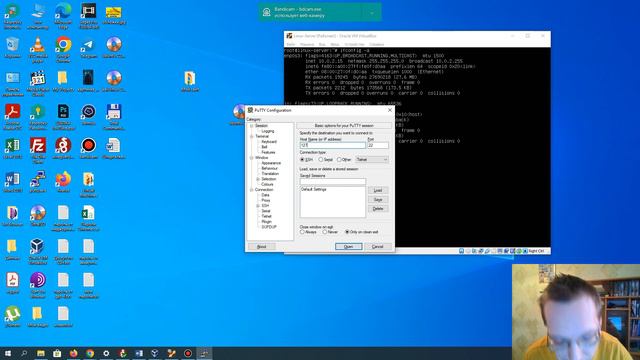Open the Oracle VM VirtualBox desktop shortcut
This screenshot has width=640, height=360.
(38, 251)
